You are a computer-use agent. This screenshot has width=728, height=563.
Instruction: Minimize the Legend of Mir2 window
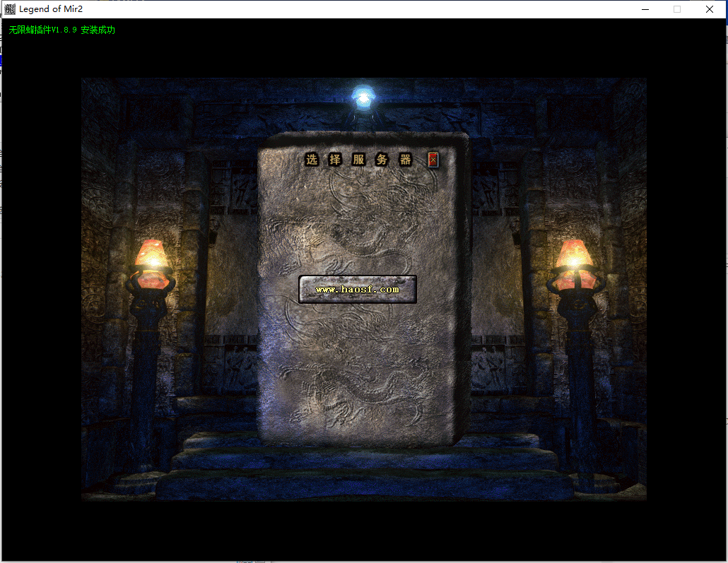[645, 9]
